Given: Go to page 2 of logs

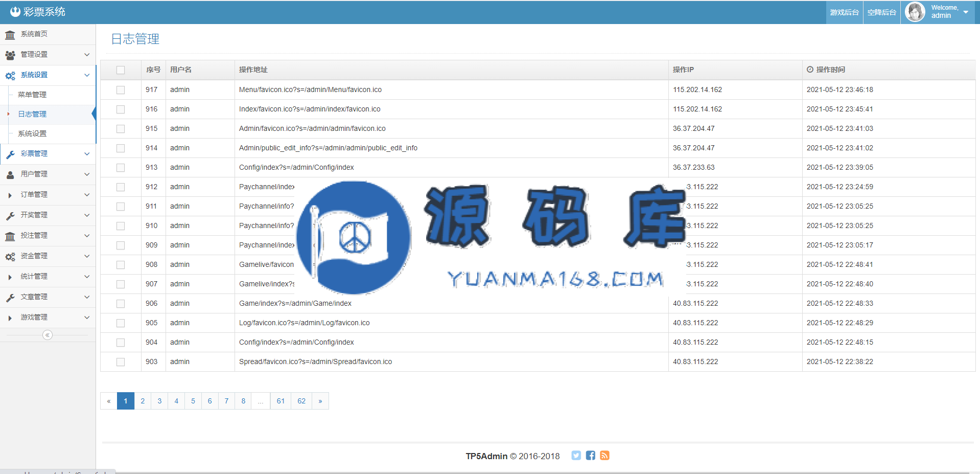Looking at the screenshot, I should [x=143, y=401].
